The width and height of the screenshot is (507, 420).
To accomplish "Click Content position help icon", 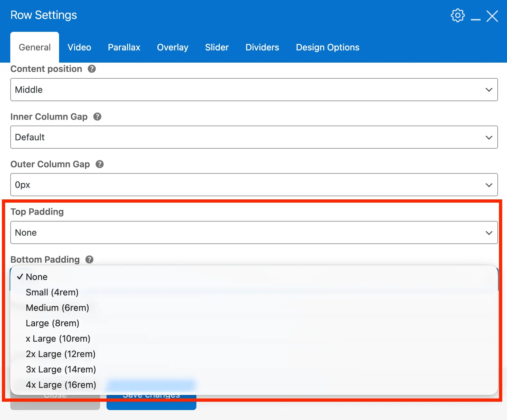I will (92, 69).
